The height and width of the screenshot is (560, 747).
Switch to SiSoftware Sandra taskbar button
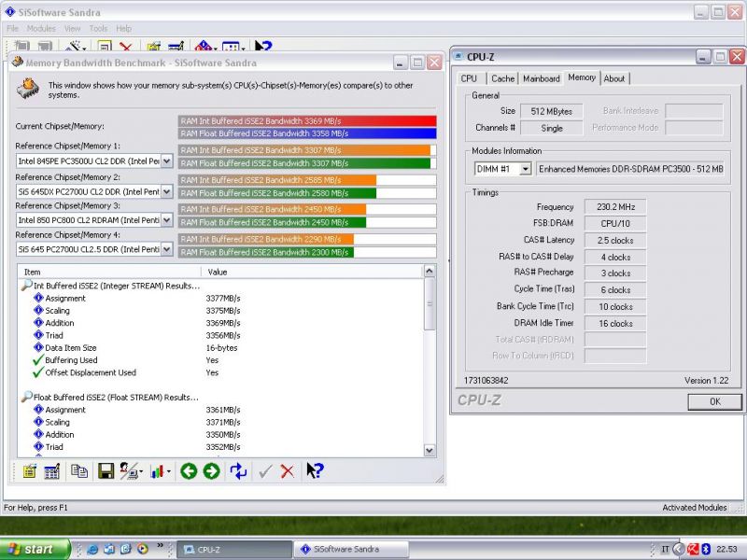pos(351,550)
